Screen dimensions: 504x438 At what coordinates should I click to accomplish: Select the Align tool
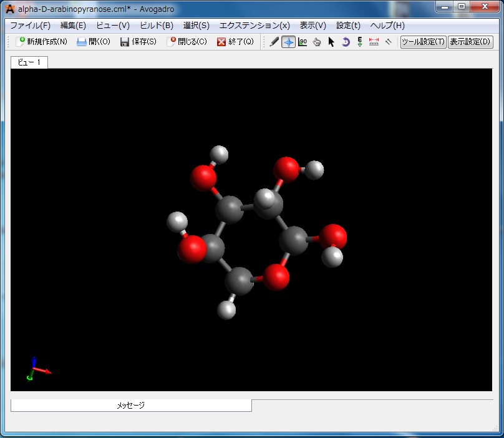[388, 42]
